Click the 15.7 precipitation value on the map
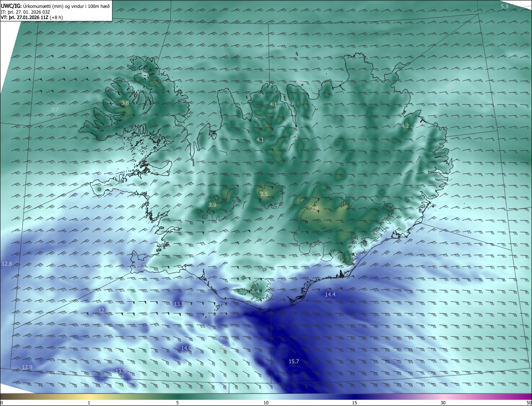Screen dimensions: 532x406 tap(294, 362)
